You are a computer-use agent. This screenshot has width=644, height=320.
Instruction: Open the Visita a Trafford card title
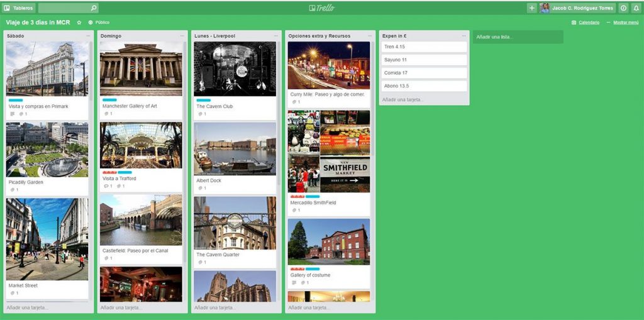coord(119,179)
